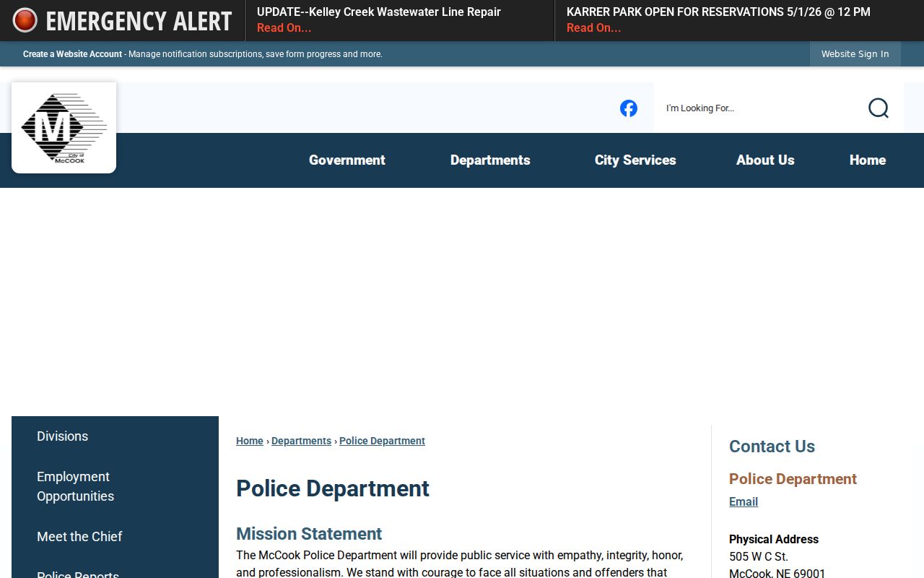Open the City Services menu
924x578 pixels.
[635, 160]
